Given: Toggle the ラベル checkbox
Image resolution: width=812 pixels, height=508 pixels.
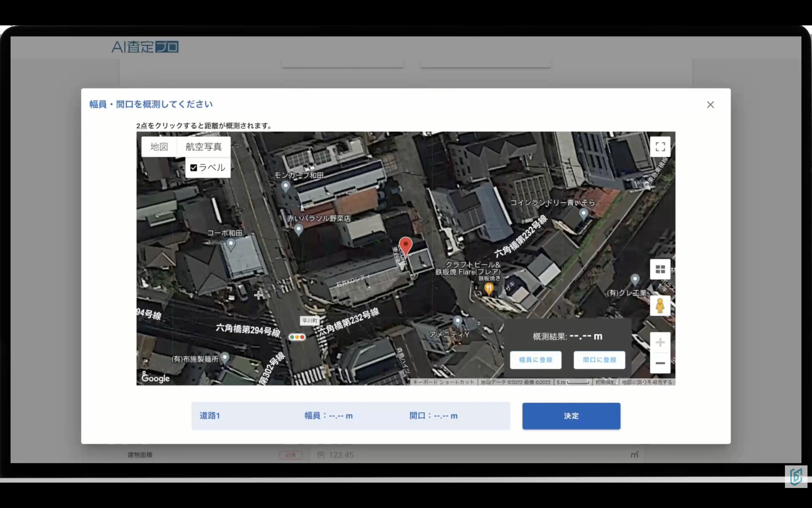Looking at the screenshot, I should [x=194, y=168].
